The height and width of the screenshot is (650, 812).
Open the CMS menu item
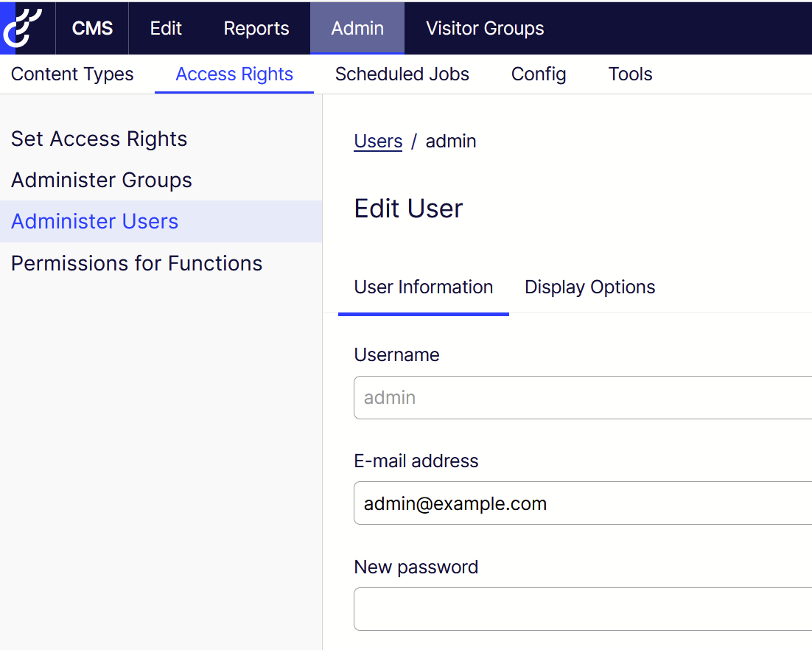point(92,29)
